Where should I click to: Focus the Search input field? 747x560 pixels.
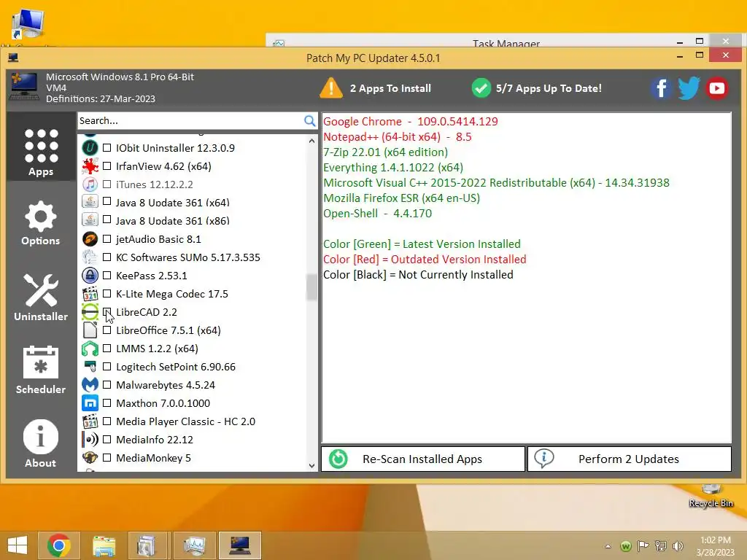tap(190, 121)
